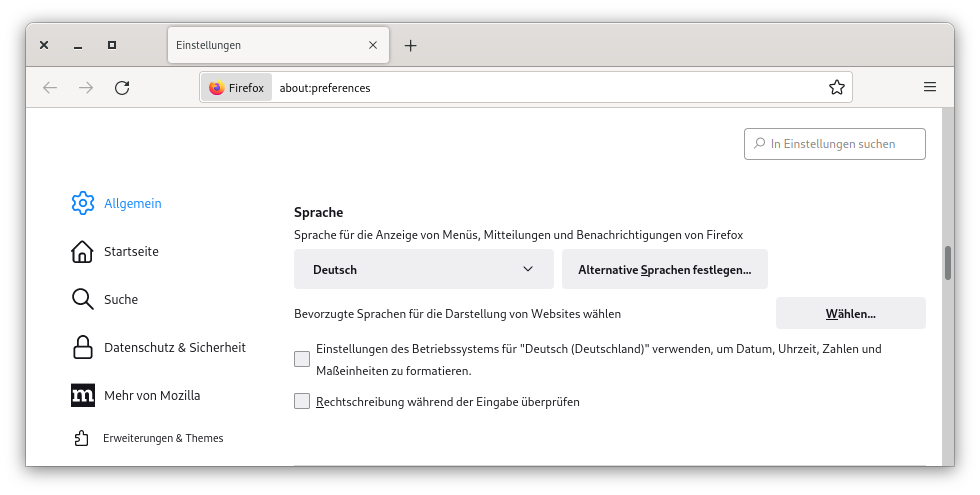The height and width of the screenshot is (495, 980).
Task: Open Erweiterungen & Themes puzzle icon
Action: click(x=81, y=438)
